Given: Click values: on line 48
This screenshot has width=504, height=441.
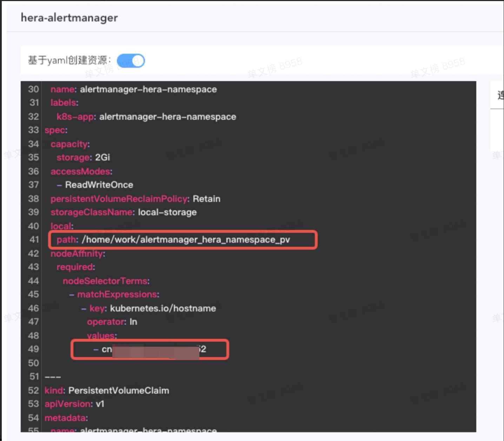Looking at the screenshot, I should (102, 336).
